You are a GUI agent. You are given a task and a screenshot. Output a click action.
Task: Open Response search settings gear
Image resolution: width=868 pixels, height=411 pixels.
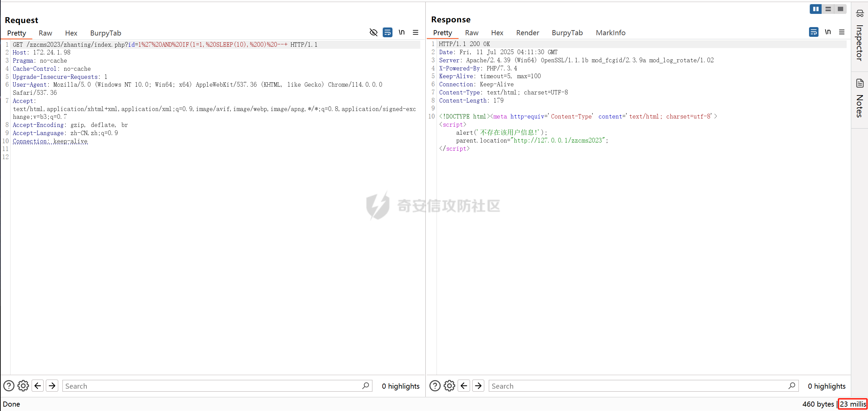[x=449, y=386]
